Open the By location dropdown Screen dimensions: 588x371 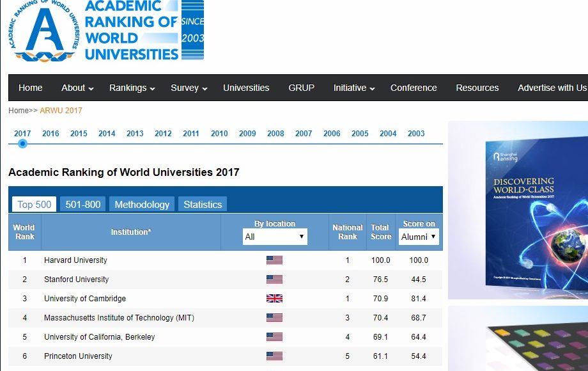click(x=275, y=237)
